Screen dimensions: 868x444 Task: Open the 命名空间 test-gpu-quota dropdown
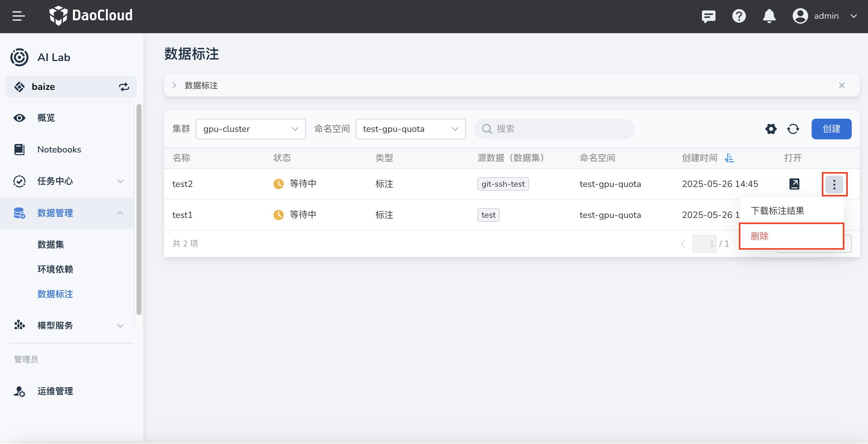click(411, 129)
